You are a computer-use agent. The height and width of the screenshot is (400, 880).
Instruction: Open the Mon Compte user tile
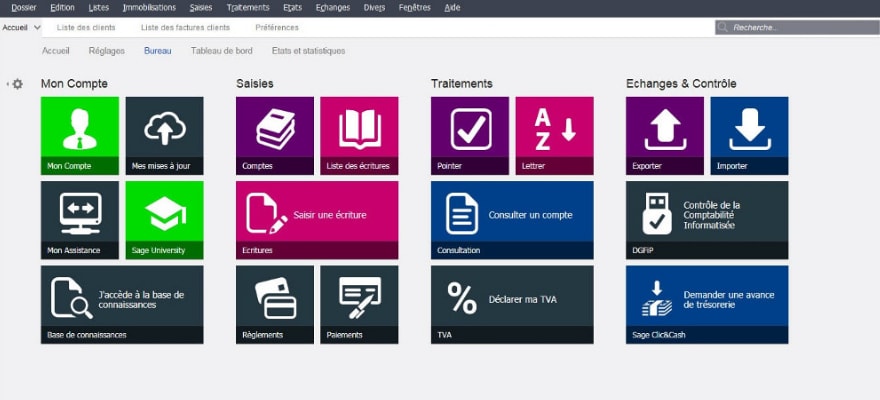(79, 135)
